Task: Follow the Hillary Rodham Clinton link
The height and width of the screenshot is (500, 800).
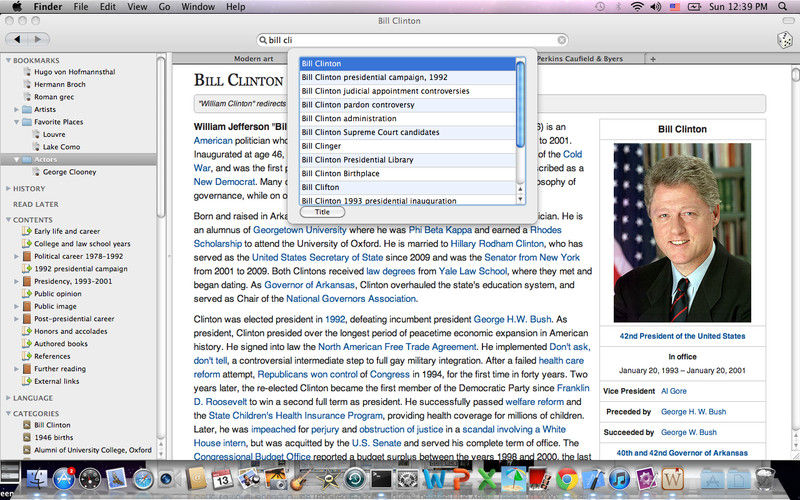Action: tap(497, 243)
